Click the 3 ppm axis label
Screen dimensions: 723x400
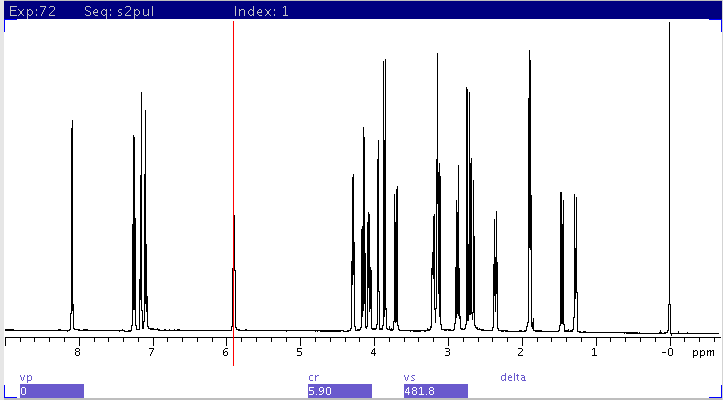(447, 353)
